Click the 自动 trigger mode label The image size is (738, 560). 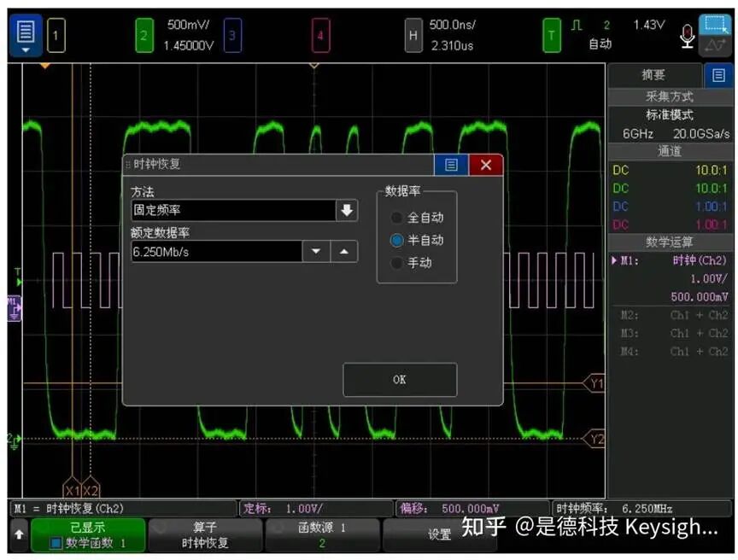[600, 44]
